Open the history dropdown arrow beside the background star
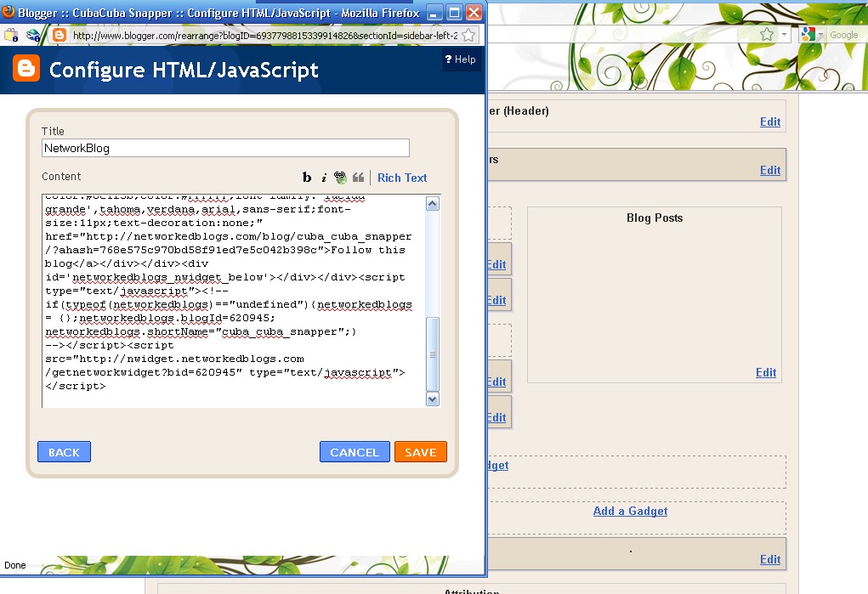Image resolution: width=868 pixels, height=594 pixels. tap(784, 34)
